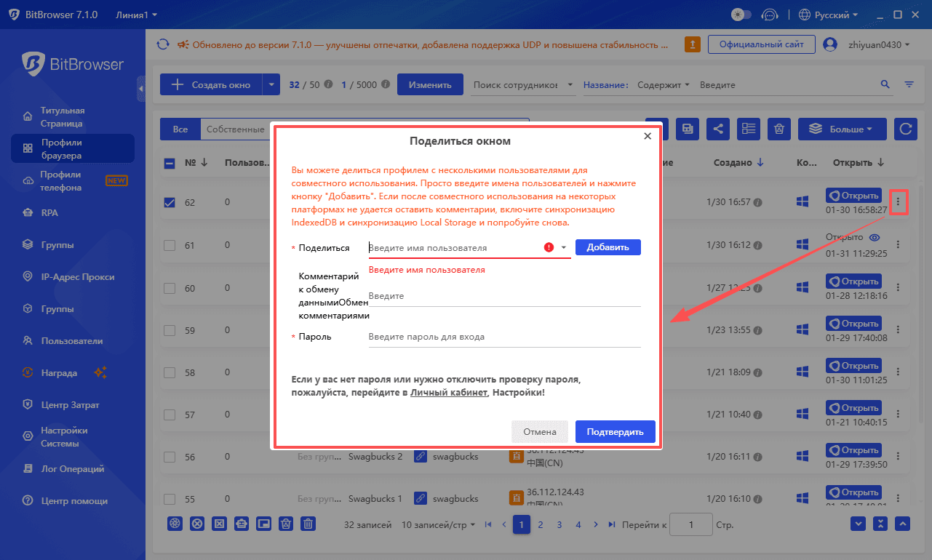
Task: Click the Введите пароль для входа field
Action: click(x=504, y=337)
